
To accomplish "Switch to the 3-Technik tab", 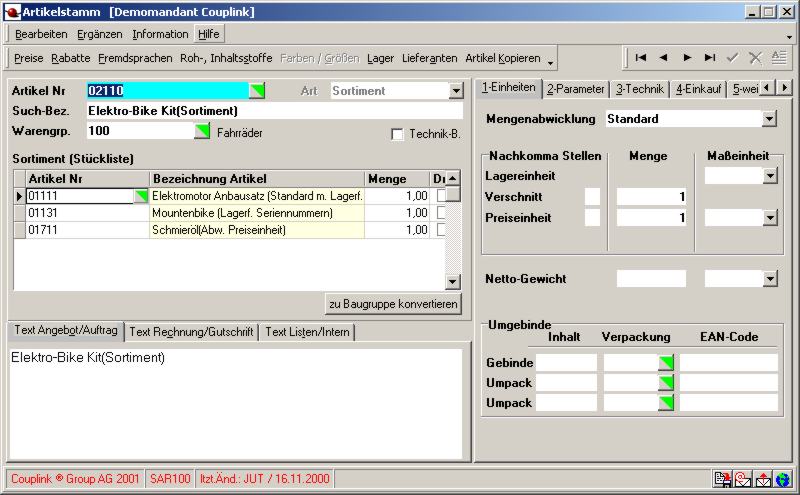I will coord(638,89).
